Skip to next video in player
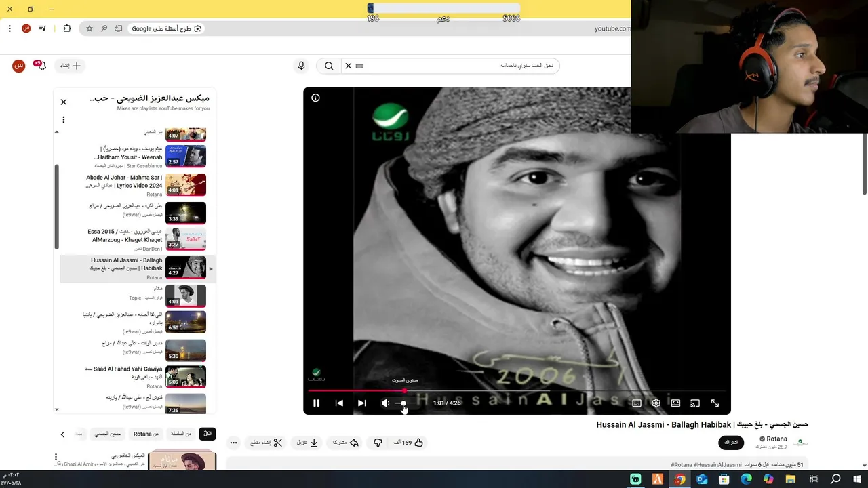868x488 pixels. pyautogui.click(x=361, y=403)
